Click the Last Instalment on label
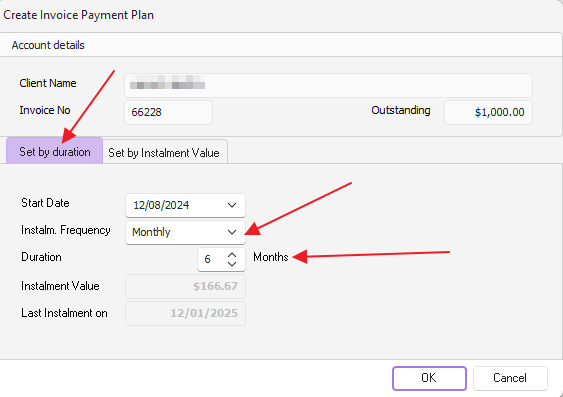Screen dimensions: 563x397 click(x=64, y=313)
